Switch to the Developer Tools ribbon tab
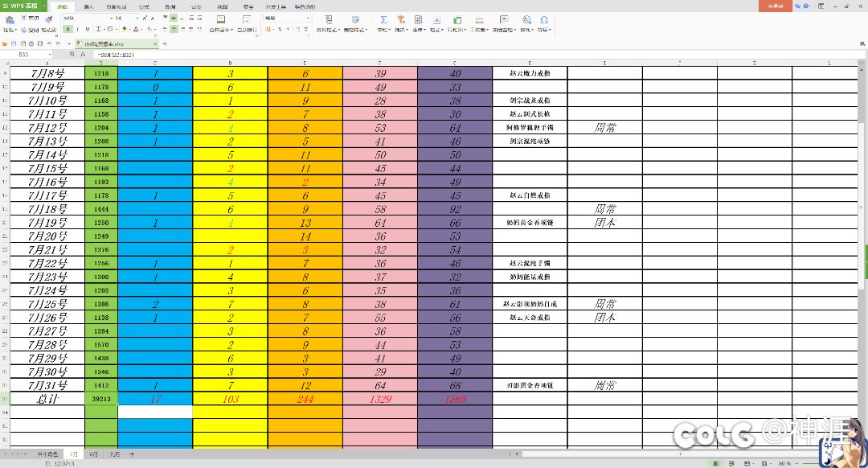Image resolution: width=868 pixels, height=468 pixels. click(x=276, y=6)
